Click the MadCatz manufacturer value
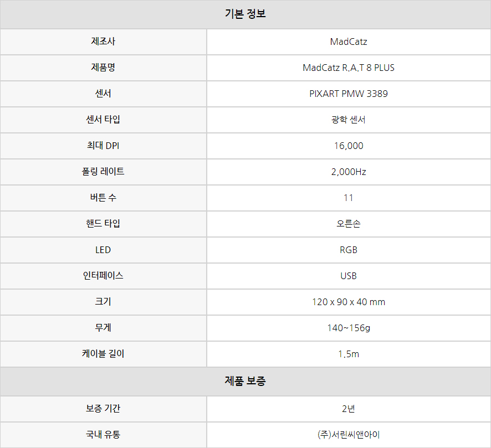 point(349,42)
